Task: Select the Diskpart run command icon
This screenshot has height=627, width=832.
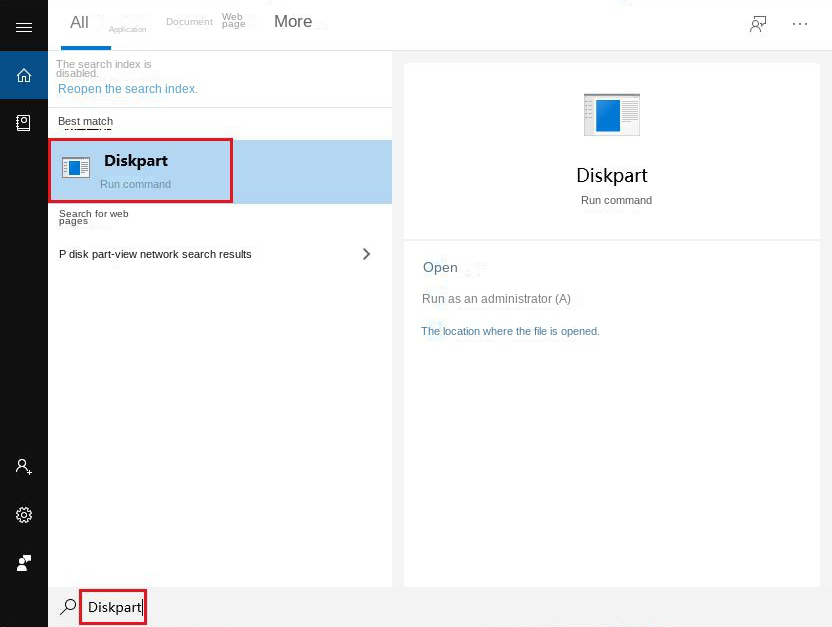Action: 76,168
